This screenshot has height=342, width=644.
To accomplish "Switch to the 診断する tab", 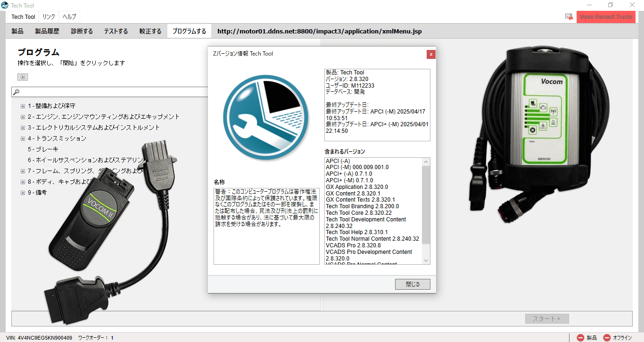I will pyautogui.click(x=82, y=32).
